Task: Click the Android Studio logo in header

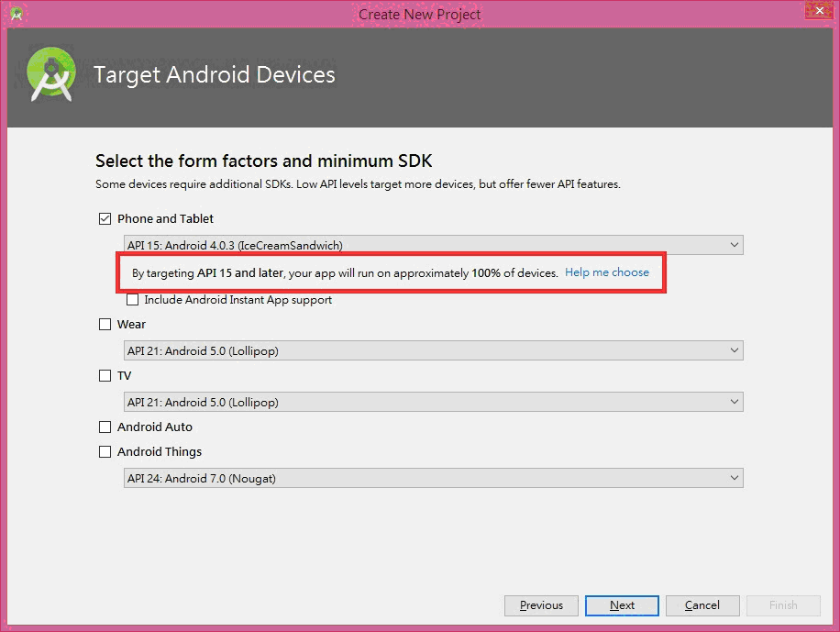Action: click(x=51, y=74)
